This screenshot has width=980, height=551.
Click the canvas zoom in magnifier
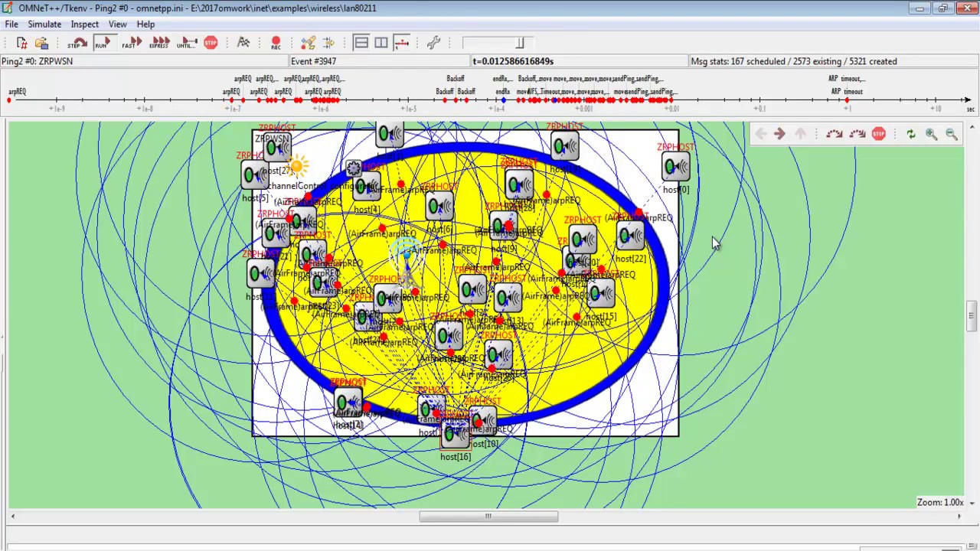click(x=931, y=134)
